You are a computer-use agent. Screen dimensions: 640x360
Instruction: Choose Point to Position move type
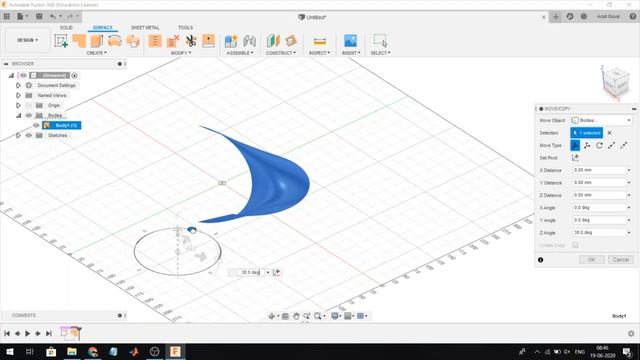624,145
